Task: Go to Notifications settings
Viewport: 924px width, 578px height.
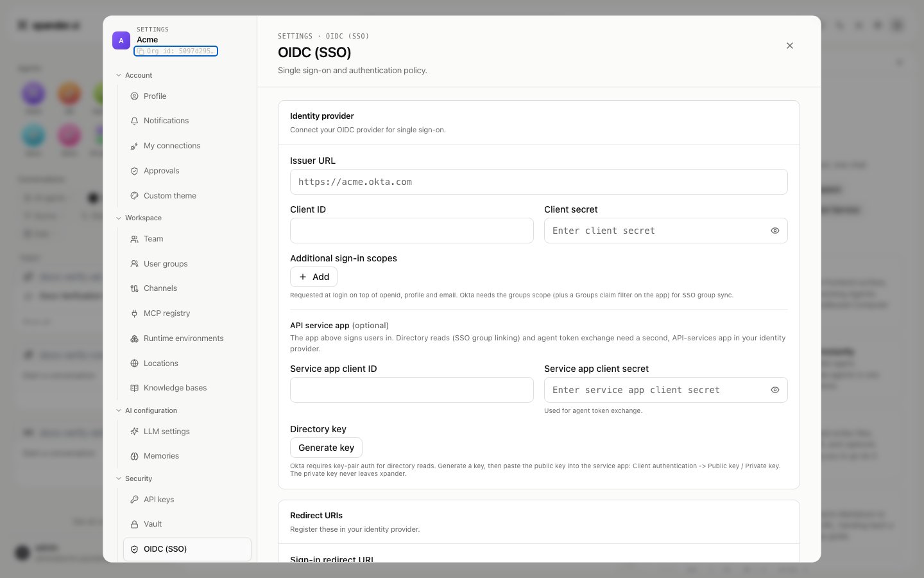Action: pyautogui.click(x=187, y=121)
